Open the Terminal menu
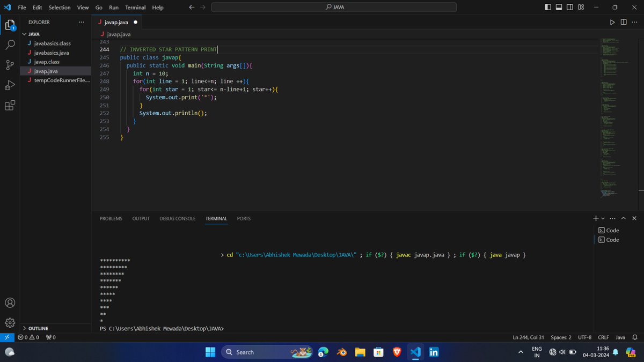This screenshot has width=644, height=362. coord(135,8)
